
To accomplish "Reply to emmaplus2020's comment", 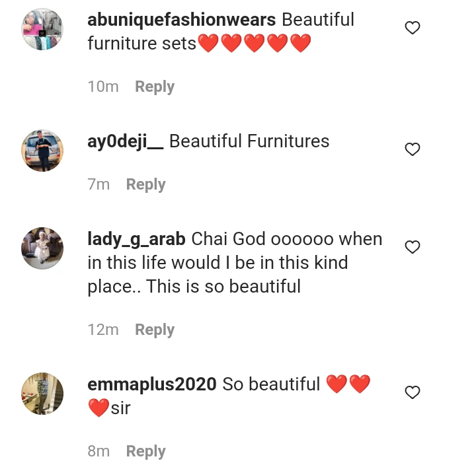I will (x=145, y=451).
